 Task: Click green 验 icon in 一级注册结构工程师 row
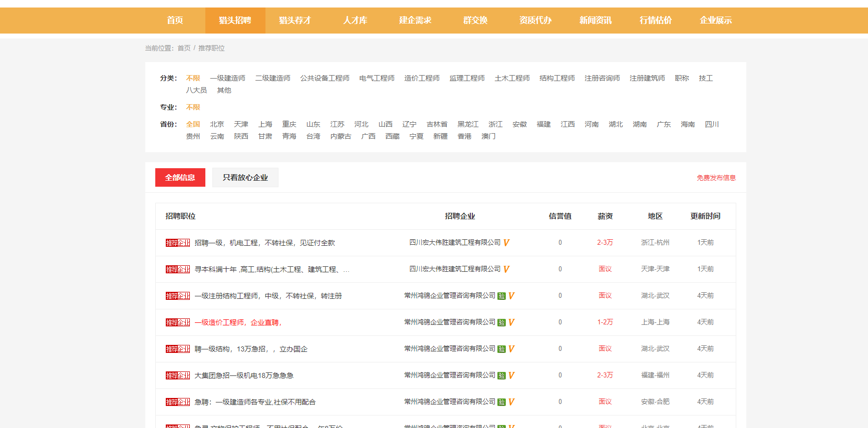click(501, 296)
